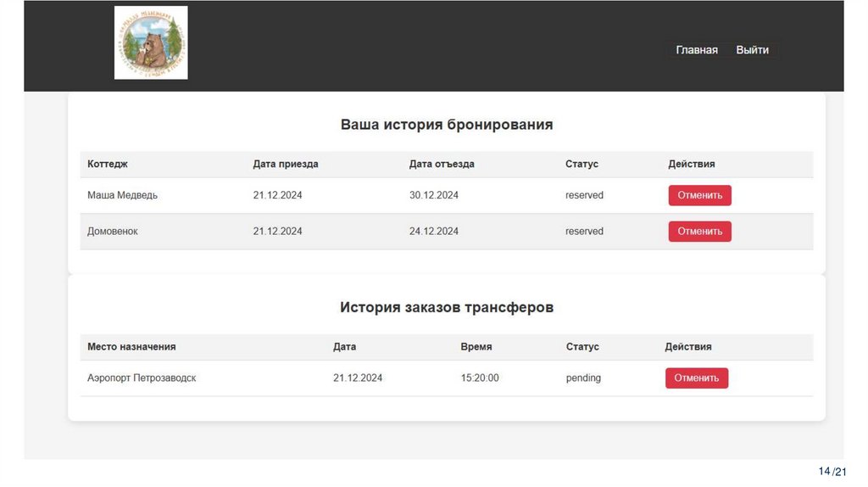Click Действия header in transfers table
The image size is (868, 487).
688,347
